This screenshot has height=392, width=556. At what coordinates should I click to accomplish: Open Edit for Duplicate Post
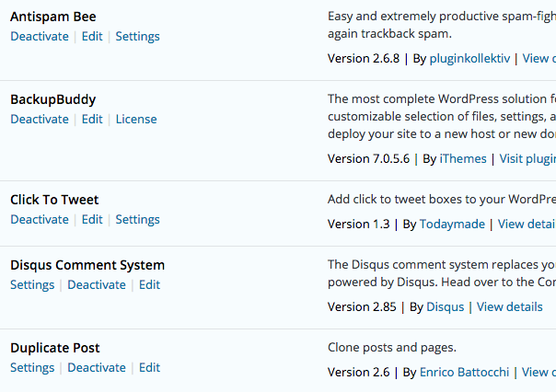pos(149,368)
